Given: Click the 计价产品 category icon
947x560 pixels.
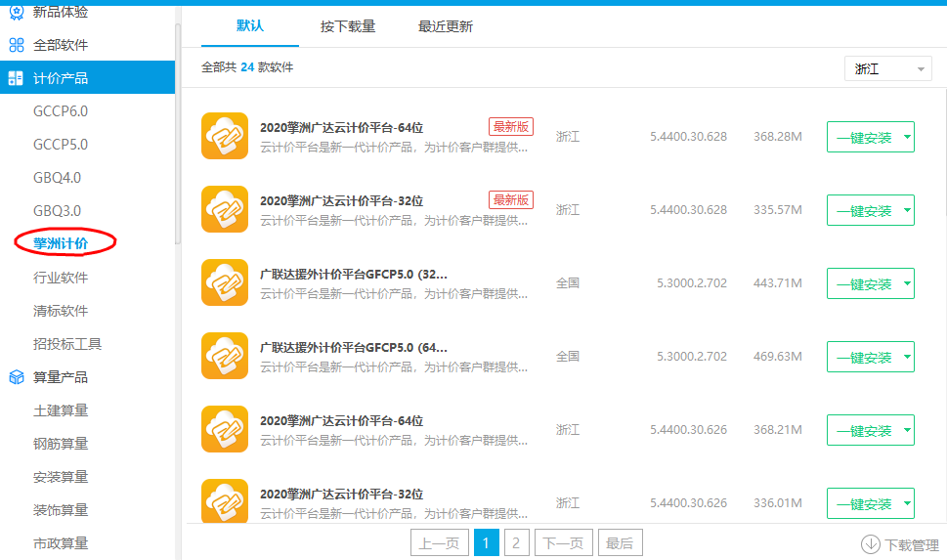Looking at the screenshot, I should pos(16,78).
